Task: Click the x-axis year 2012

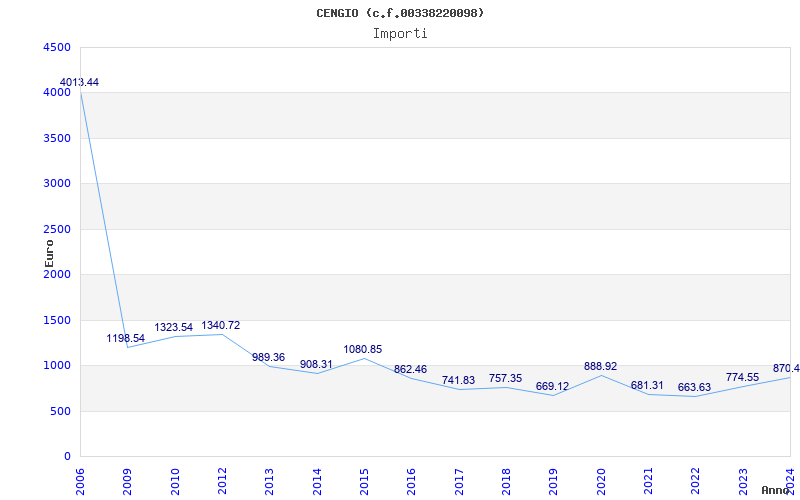Action: click(x=222, y=482)
